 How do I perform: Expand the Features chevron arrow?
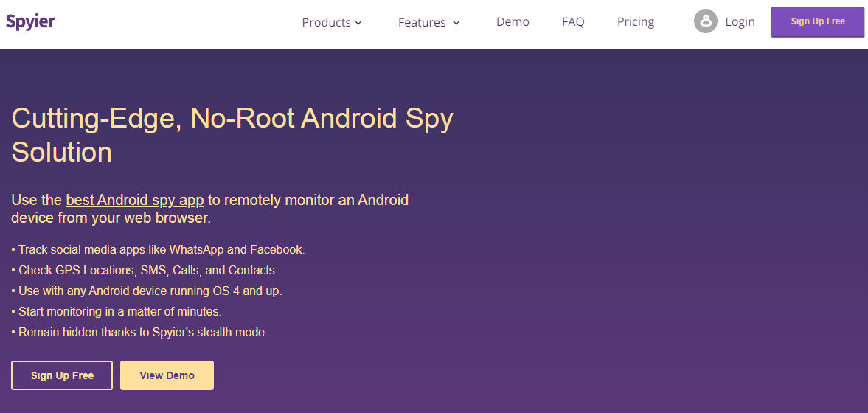(x=456, y=23)
